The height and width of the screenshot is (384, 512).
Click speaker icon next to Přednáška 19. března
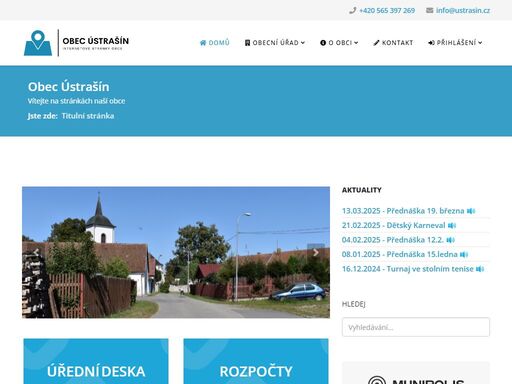pyautogui.click(x=471, y=211)
